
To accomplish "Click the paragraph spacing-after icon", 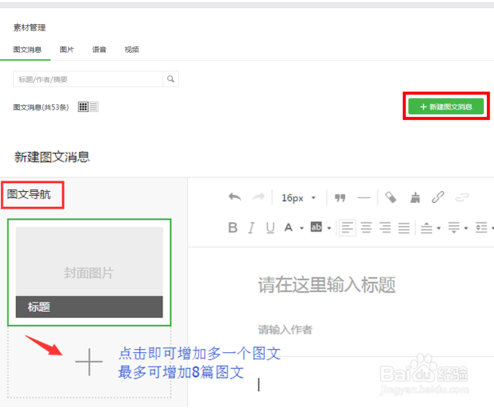I will click(454, 228).
